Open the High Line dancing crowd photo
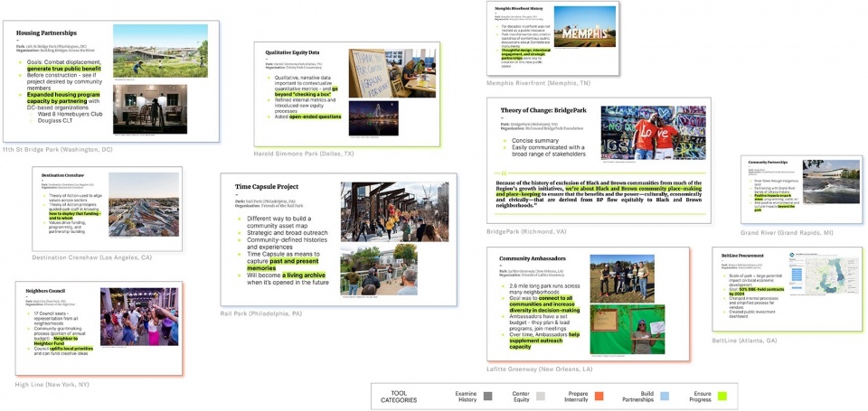868x411 pixels. pos(139,316)
